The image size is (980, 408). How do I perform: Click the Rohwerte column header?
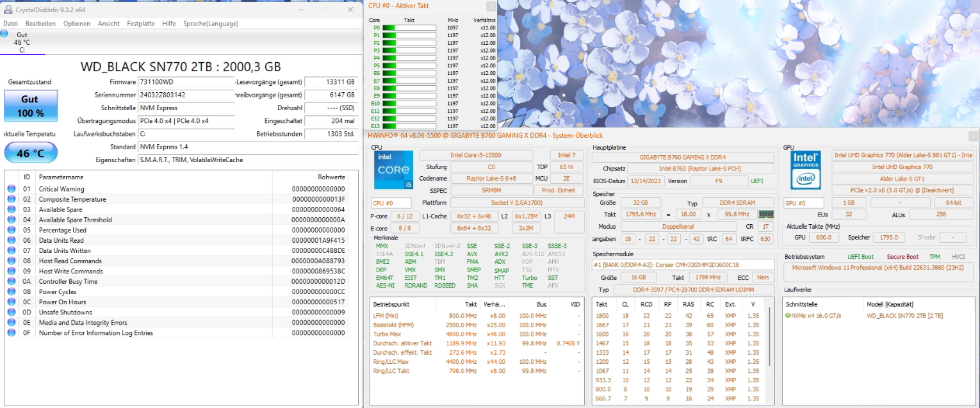311,177
